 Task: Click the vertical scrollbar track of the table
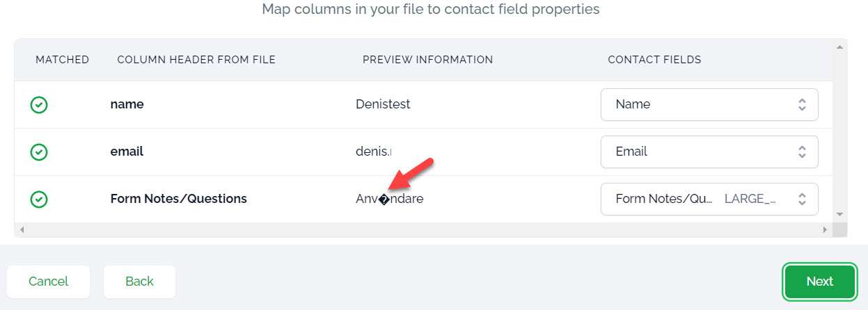click(x=839, y=132)
